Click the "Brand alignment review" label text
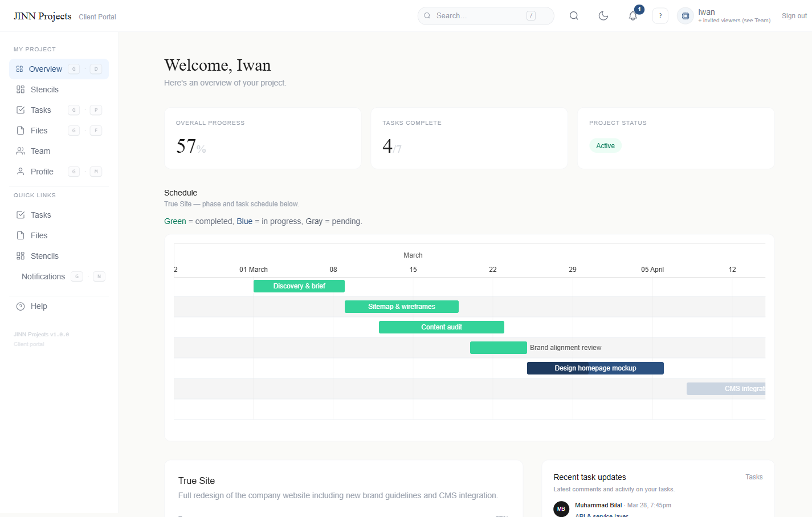The width and height of the screenshot is (812, 517). [565, 348]
